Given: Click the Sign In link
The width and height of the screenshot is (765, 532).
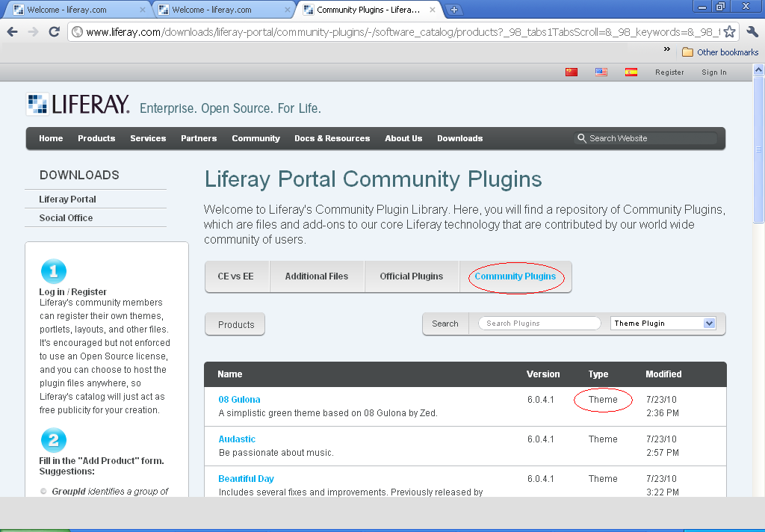Looking at the screenshot, I should (x=713, y=72).
